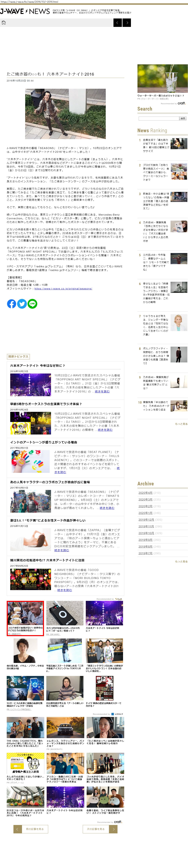Open the headline 早朝5時からオーケストラの生演奏でラジオ体操？
Image resolution: width=188 pixels, height=868 pixels.
[46, 404]
